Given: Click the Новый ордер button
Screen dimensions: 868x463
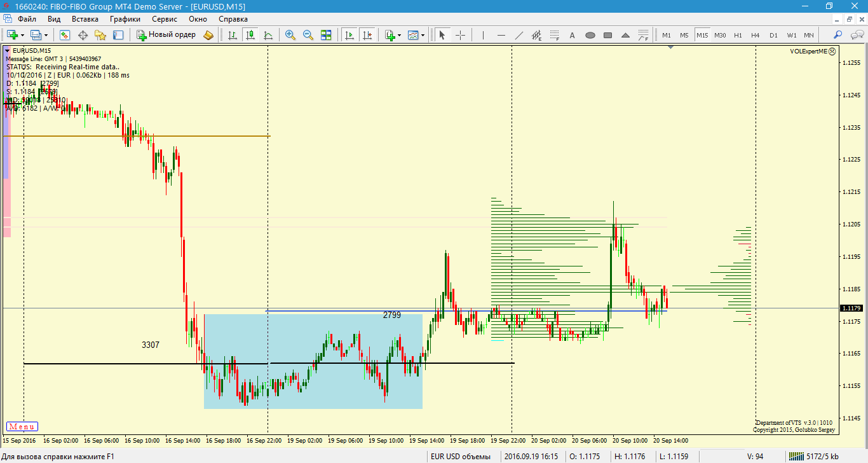Looking at the screenshot, I should pos(166,35).
